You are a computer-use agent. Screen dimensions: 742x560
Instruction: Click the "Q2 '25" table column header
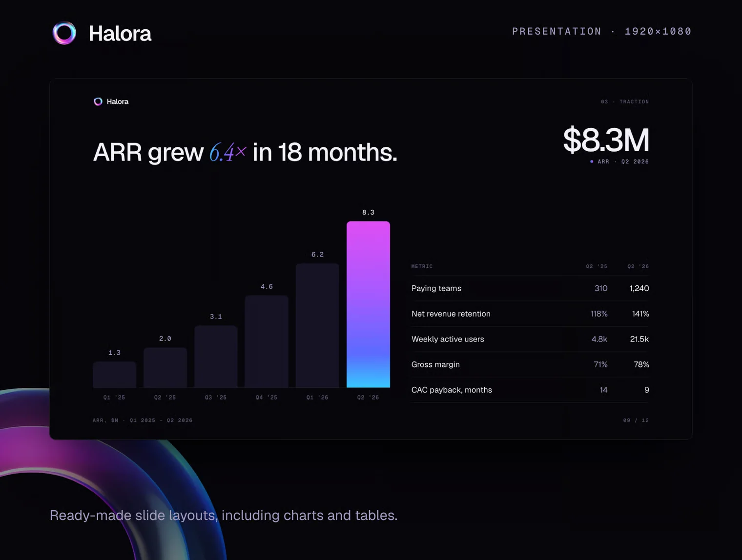(597, 266)
